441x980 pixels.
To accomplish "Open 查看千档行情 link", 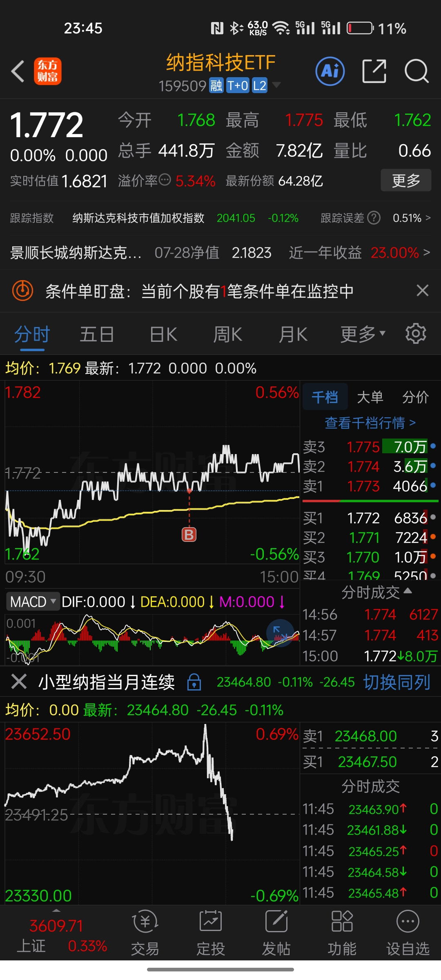I will (x=370, y=423).
